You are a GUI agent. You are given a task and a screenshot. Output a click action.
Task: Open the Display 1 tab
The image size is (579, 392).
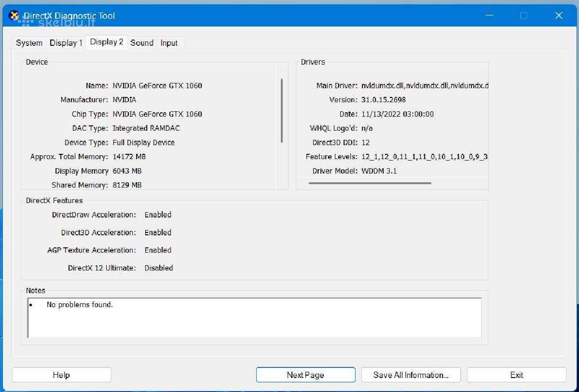(66, 43)
